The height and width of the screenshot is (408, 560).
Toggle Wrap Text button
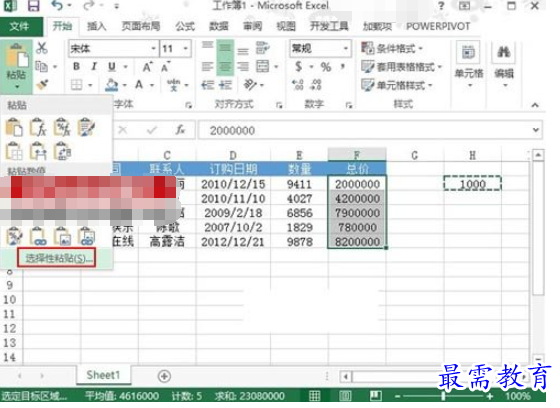262,48
